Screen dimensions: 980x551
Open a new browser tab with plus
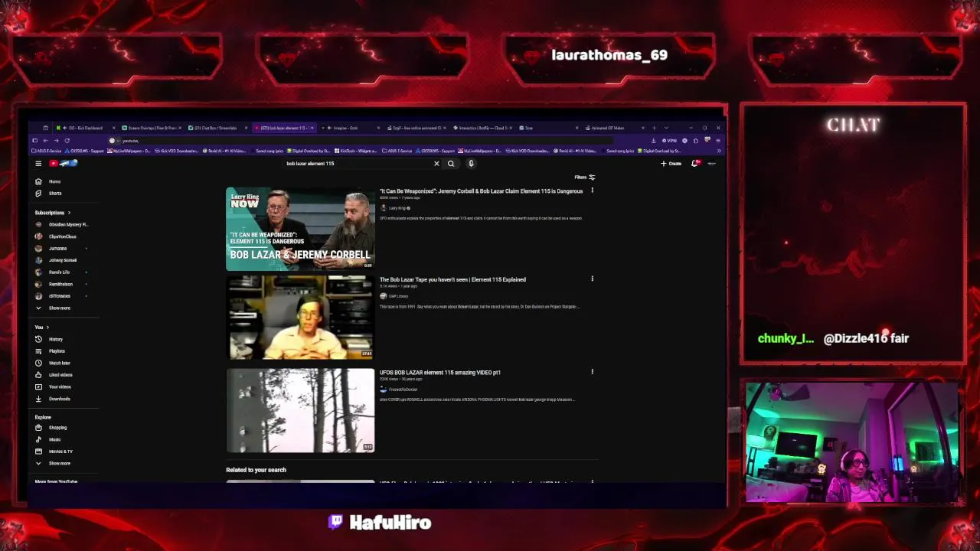[x=654, y=128]
